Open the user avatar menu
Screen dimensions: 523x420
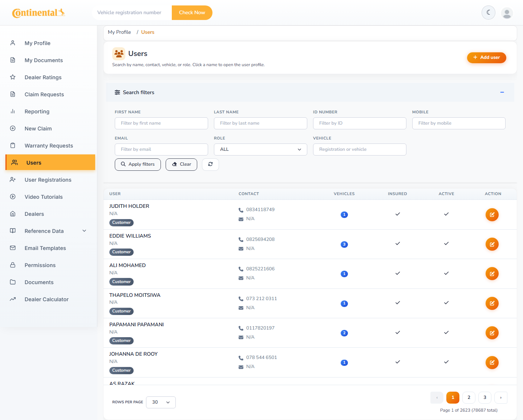[x=507, y=13]
